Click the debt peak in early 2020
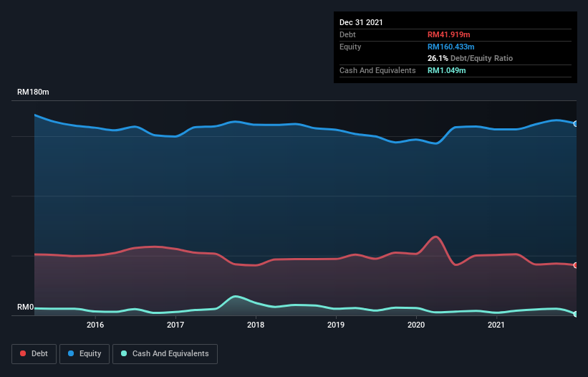The width and height of the screenshot is (588, 377). (x=435, y=237)
